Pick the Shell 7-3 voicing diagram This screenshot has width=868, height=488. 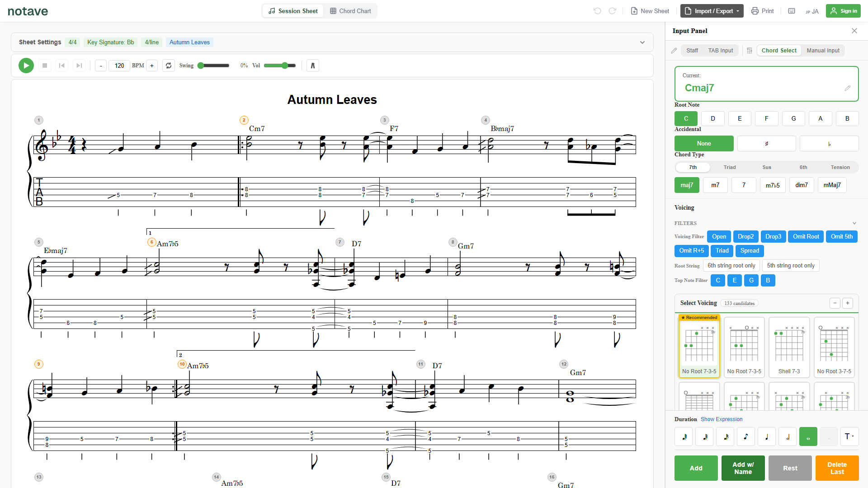789,347
